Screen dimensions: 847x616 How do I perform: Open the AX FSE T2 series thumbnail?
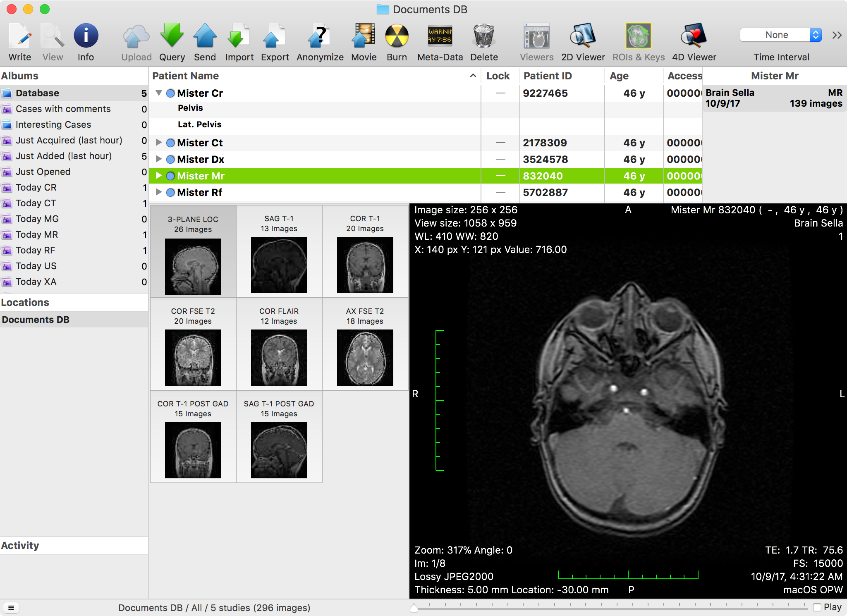click(365, 357)
